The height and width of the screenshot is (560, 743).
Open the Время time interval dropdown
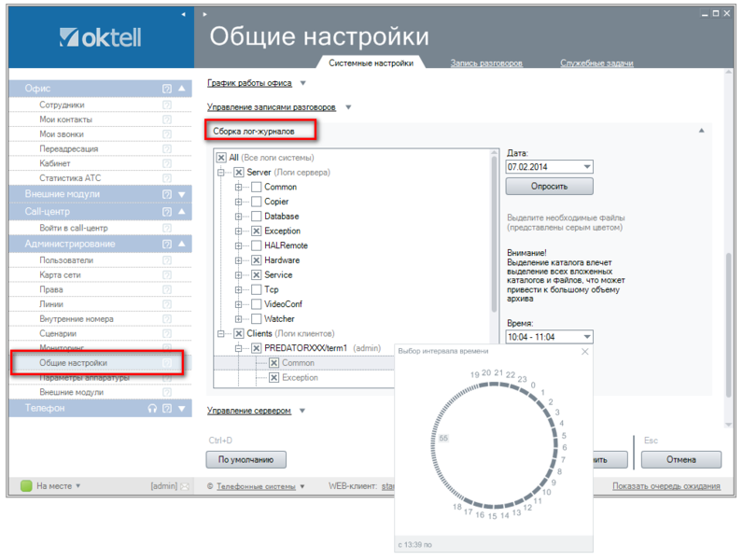[587, 337]
